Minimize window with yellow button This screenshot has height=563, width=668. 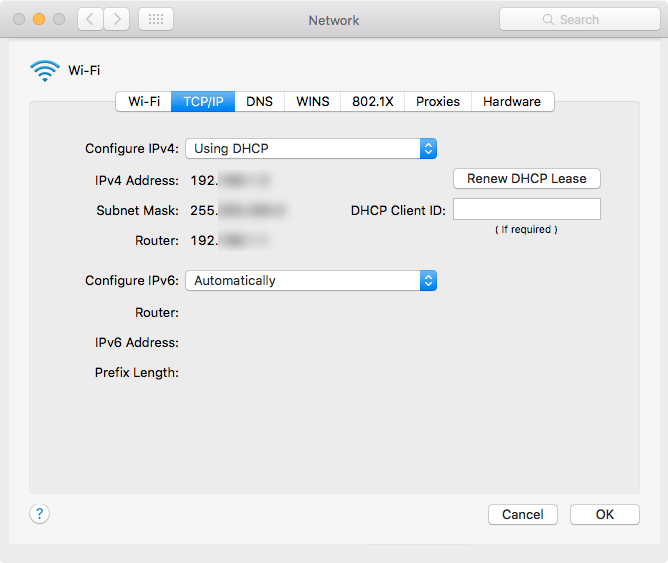(39, 19)
